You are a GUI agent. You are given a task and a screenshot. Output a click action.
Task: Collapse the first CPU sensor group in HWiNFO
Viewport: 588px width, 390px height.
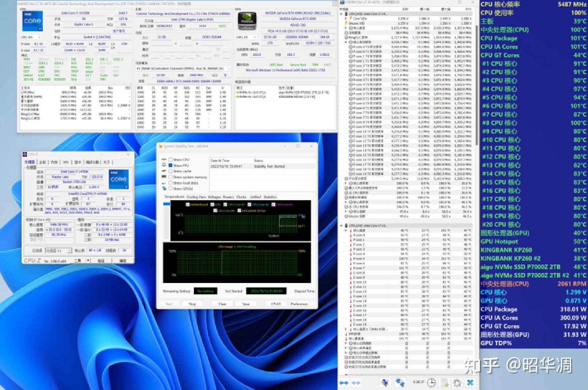342,14
